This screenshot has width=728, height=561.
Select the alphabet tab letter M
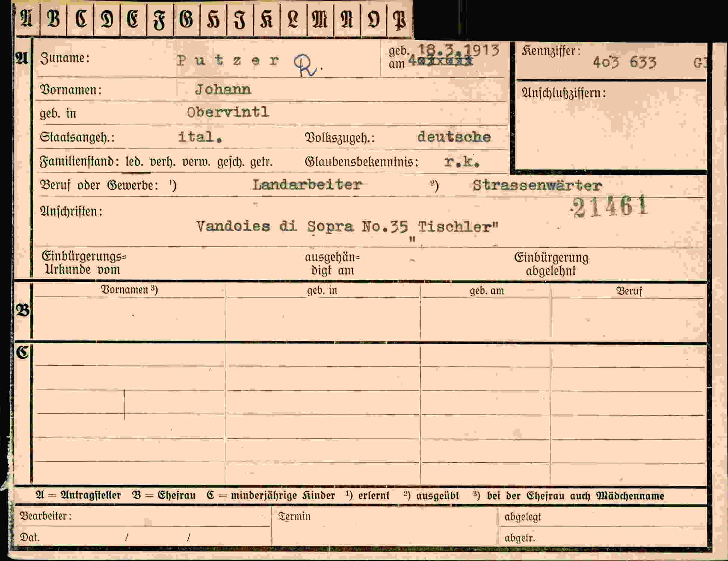coord(320,19)
